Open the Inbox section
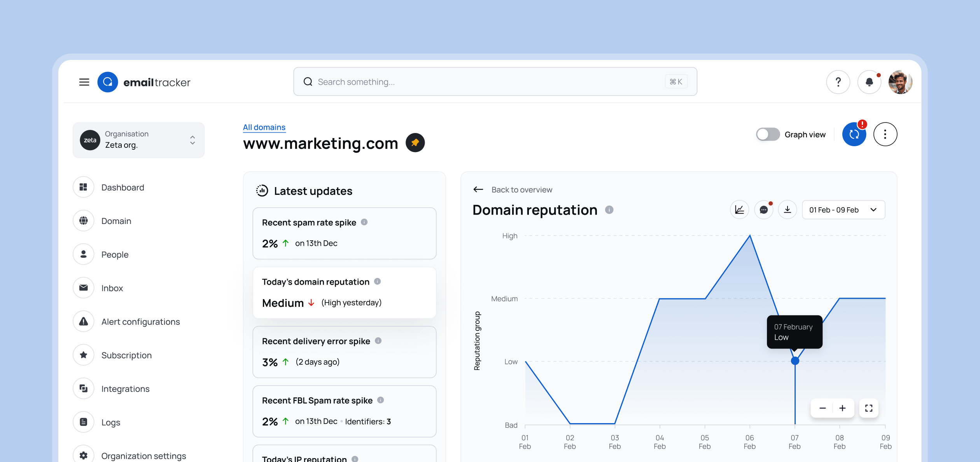980x462 pixels. point(112,288)
